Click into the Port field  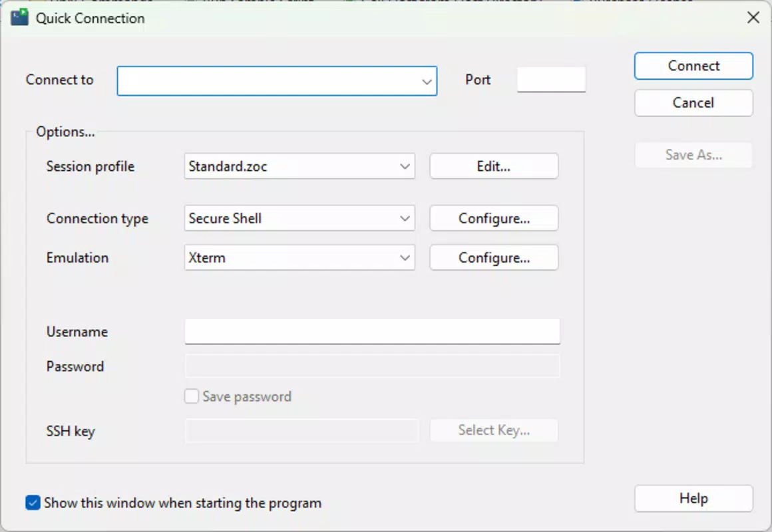click(551, 80)
